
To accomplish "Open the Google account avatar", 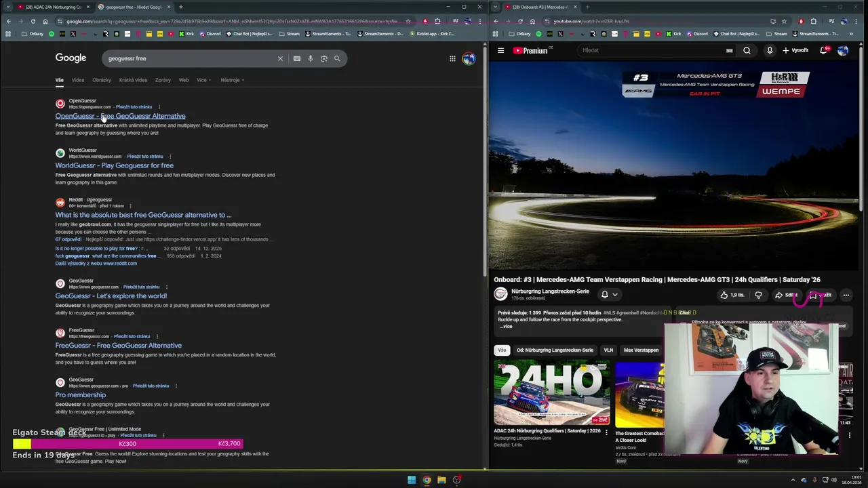I will point(469,58).
